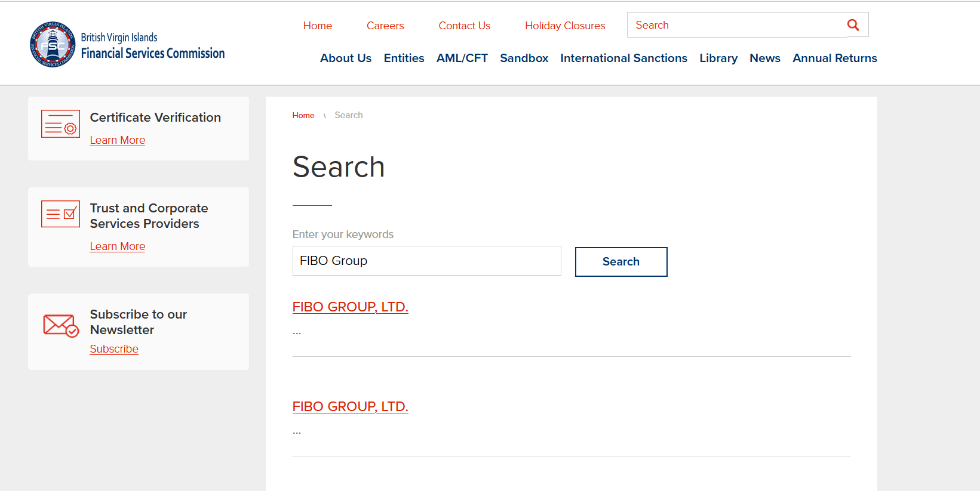
Task: Click the Subscribe newsletter link
Action: 114,349
